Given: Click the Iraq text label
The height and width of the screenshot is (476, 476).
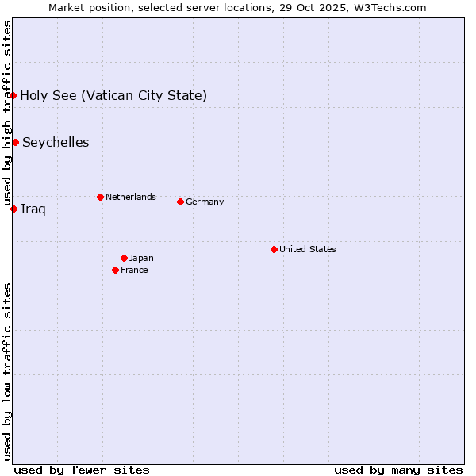Looking at the screenshot, I should pyautogui.click(x=33, y=209).
